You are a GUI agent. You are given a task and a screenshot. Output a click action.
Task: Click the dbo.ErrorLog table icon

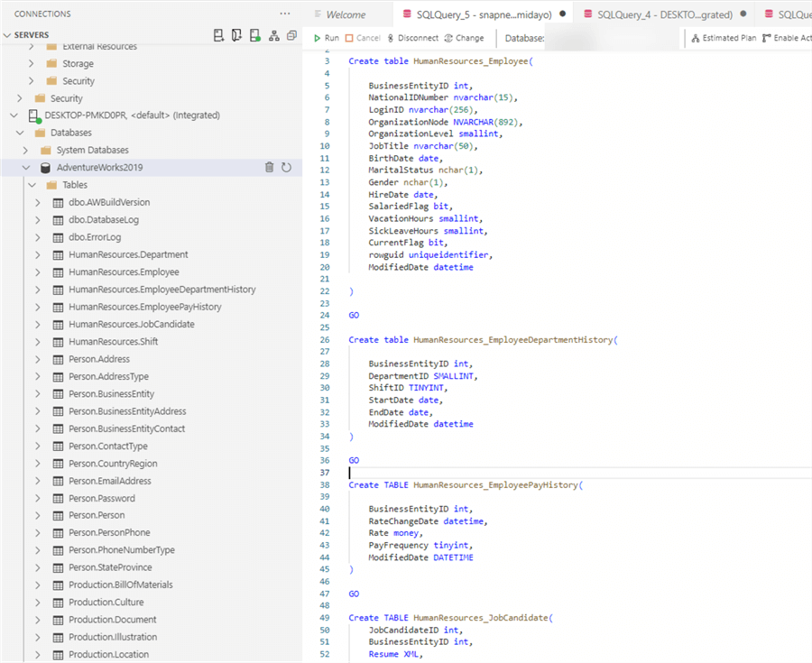[58, 237]
